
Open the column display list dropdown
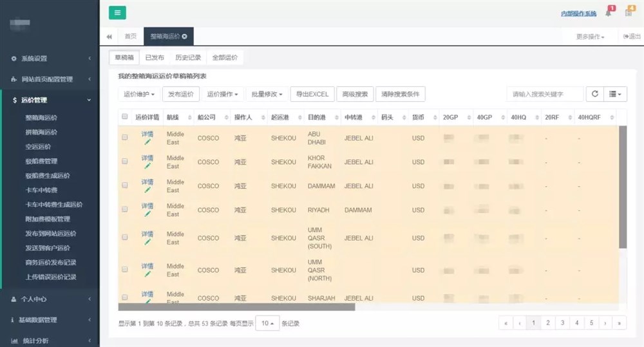point(616,94)
